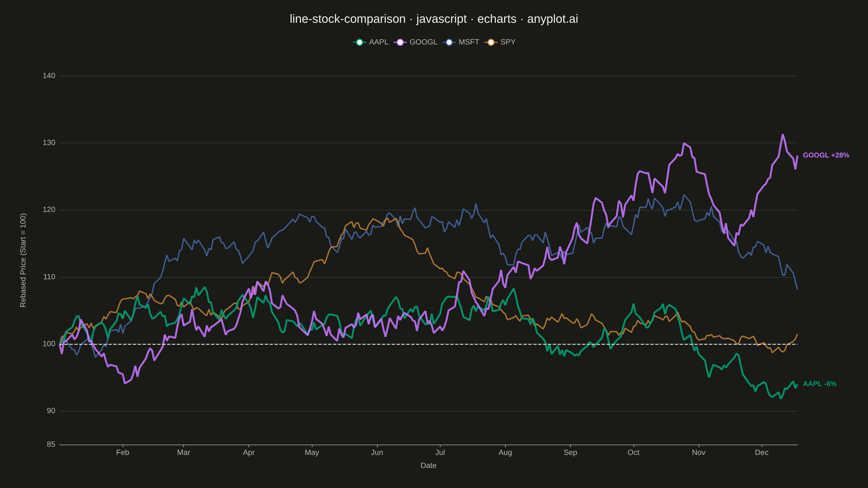Click the Nov x-axis label

698,453
